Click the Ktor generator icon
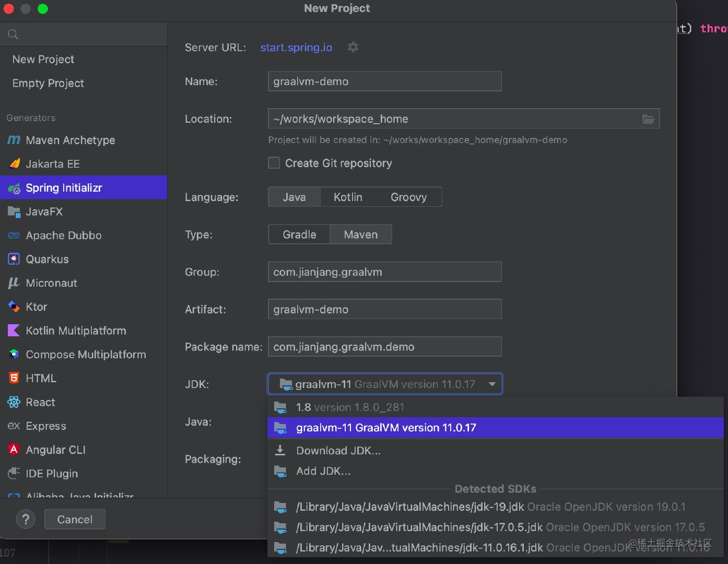Screen dimensions: 728x564 14,307
